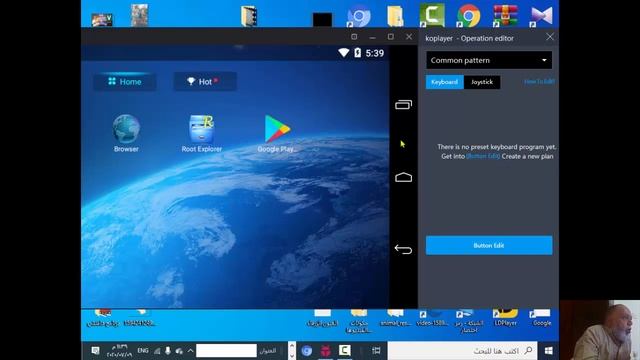640x360 pixels.
Task: Click the red taskbar app icon
Action: click(x=326, y=351)
